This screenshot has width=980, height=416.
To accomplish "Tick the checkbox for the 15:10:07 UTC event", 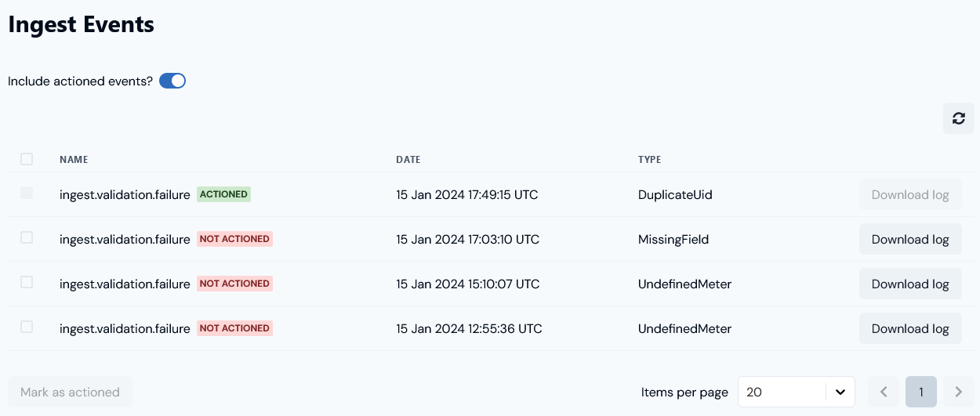I will click(x=27, y=282).
